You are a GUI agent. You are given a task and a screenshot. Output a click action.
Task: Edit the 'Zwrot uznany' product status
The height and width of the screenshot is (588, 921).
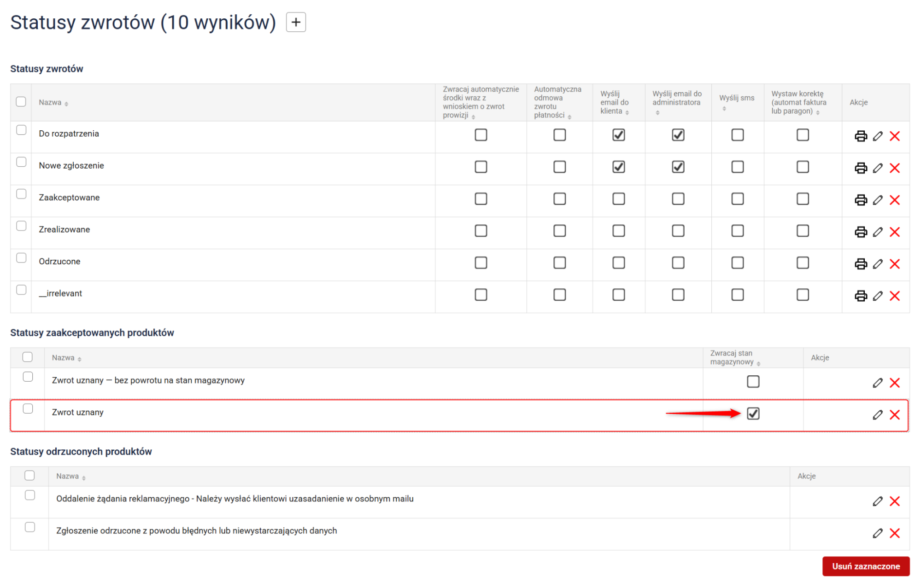pos(877,414)
